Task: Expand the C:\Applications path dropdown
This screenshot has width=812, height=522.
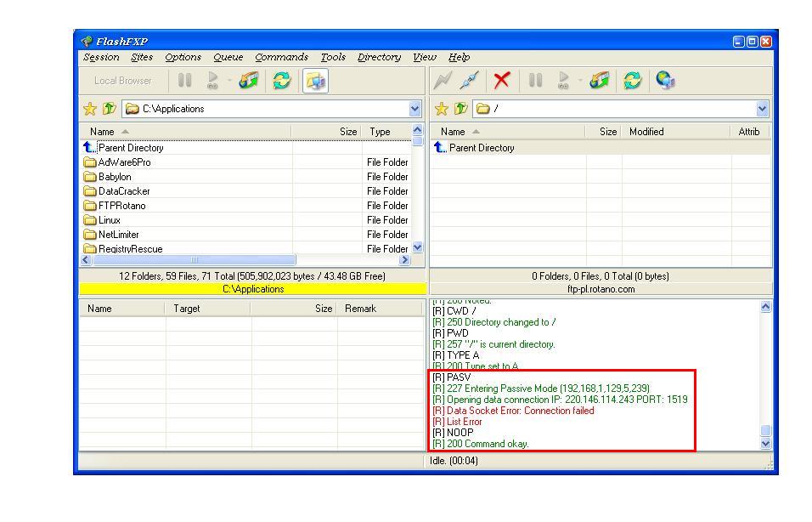Action: [414, 109]
